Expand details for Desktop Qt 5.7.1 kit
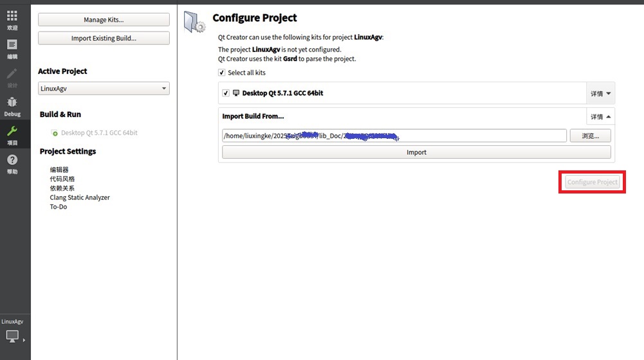The image size is (644, 360). [x=600, y=94]
